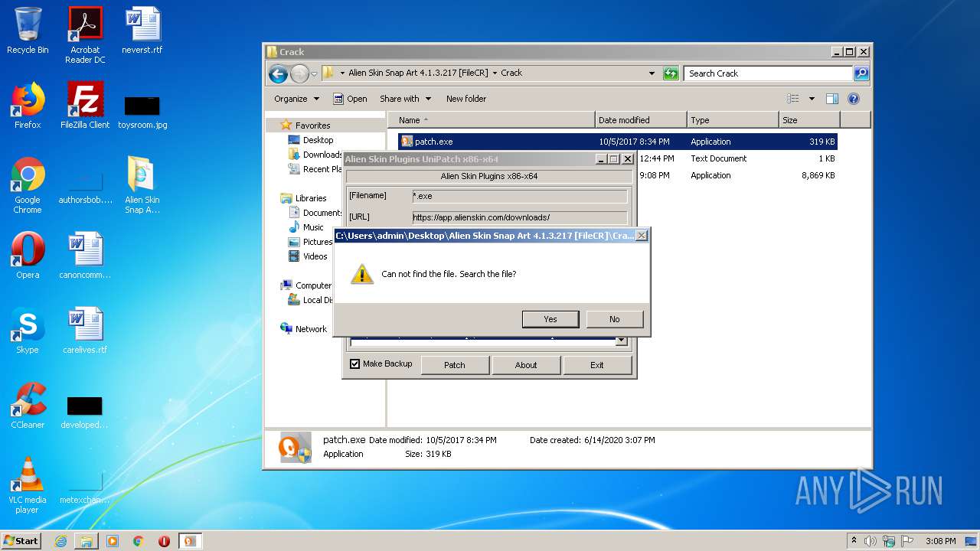This screenshot has width=980, height=551.
Task: Open neverst.rtf desktop file
Action: click(142, 31)
